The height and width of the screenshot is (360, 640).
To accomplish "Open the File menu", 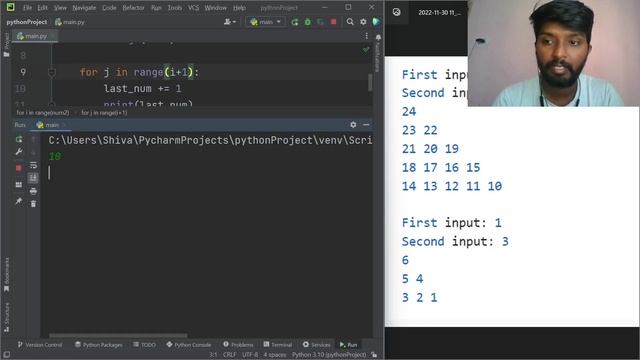I will pyautogui.click(x=27, y=8).
